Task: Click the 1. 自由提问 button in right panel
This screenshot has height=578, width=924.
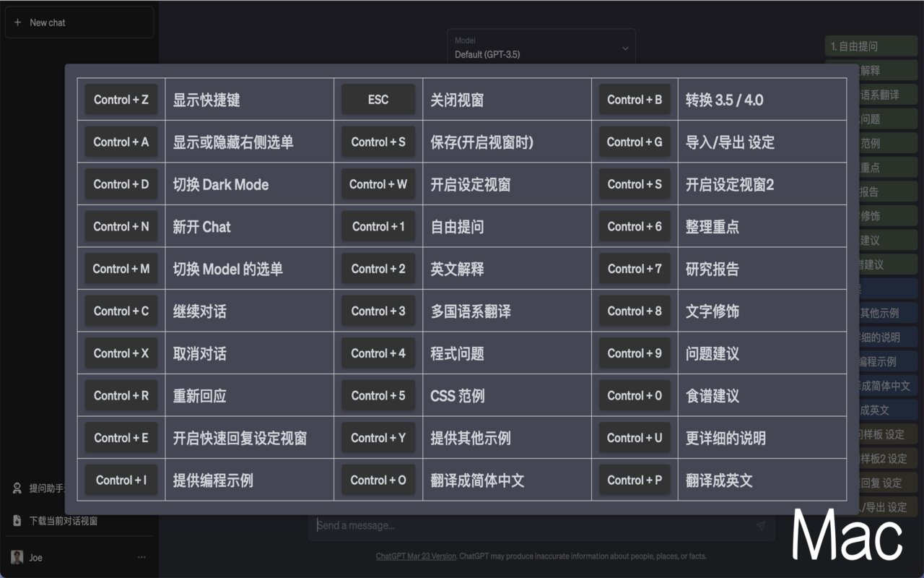Action: (871, 46)
